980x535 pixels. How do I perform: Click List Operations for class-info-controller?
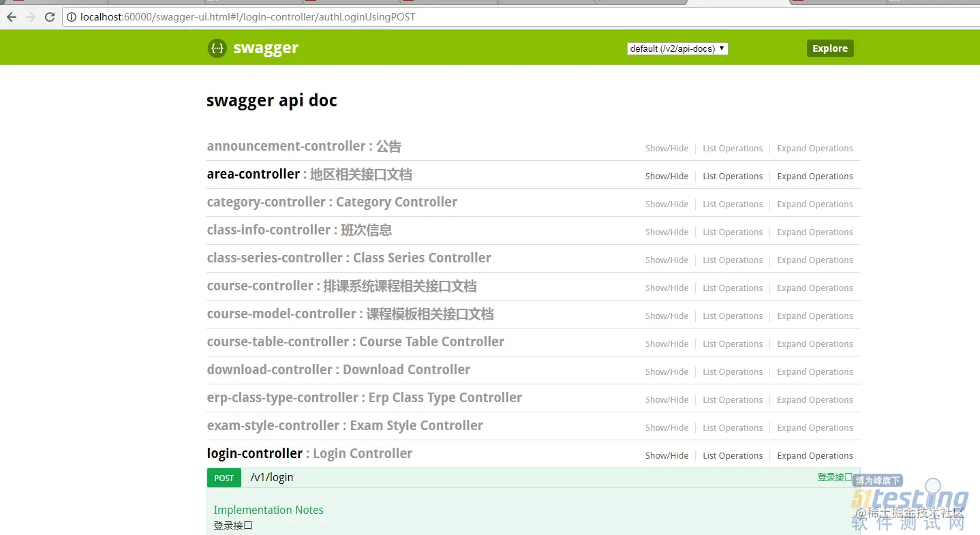point(733,232)
